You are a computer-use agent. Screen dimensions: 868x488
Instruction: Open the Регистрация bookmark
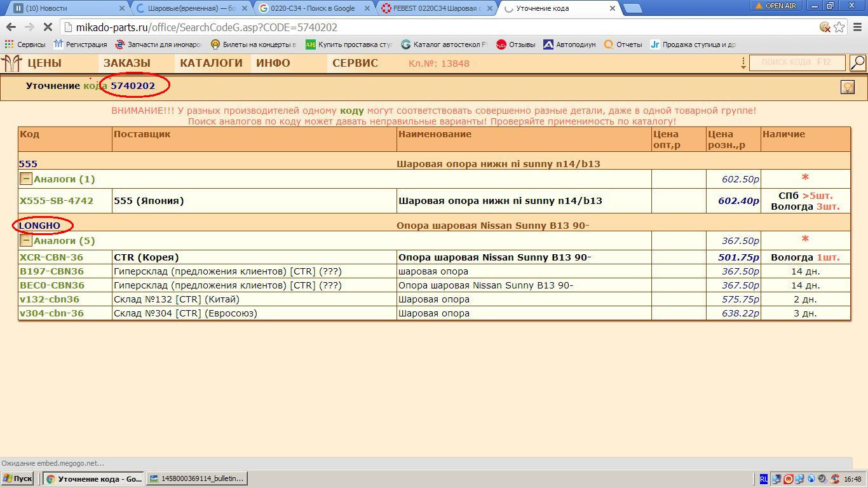coord(81,44)
